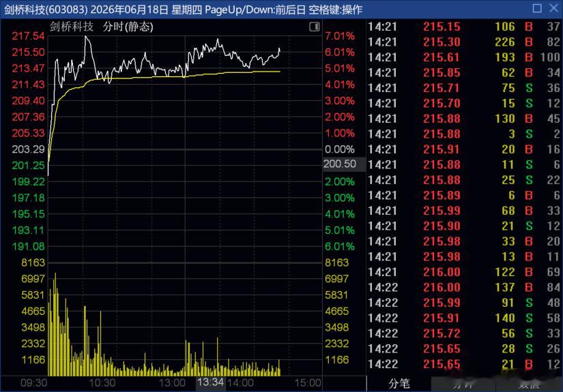Select the 215.98 trade with volume 33
This screenshot has height=392, width=563.
pos(463,241)
